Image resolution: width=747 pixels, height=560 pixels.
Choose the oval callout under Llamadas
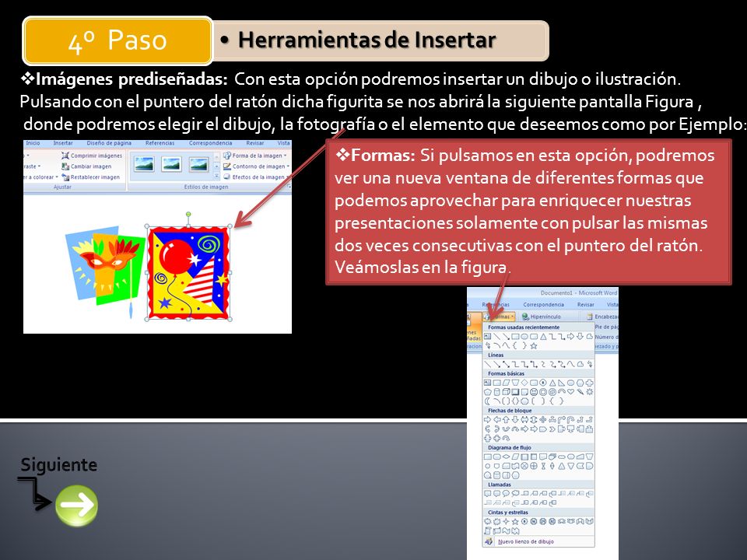[x=506, y=493]
